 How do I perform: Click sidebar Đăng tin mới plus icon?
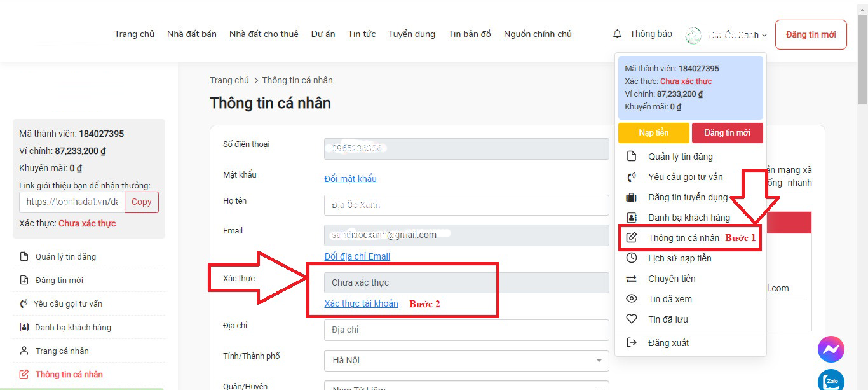(24, 281)
